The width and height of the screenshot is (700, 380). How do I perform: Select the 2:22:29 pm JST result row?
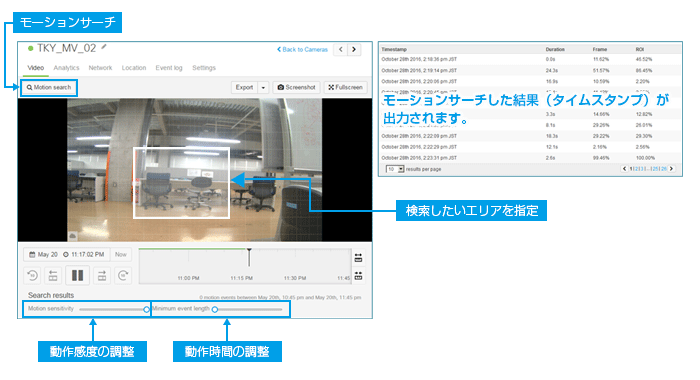pos(530,147)
